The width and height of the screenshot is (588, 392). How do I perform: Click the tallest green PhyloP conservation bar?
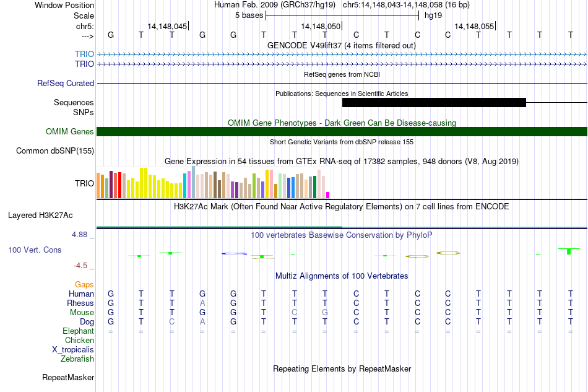[569, 251]
